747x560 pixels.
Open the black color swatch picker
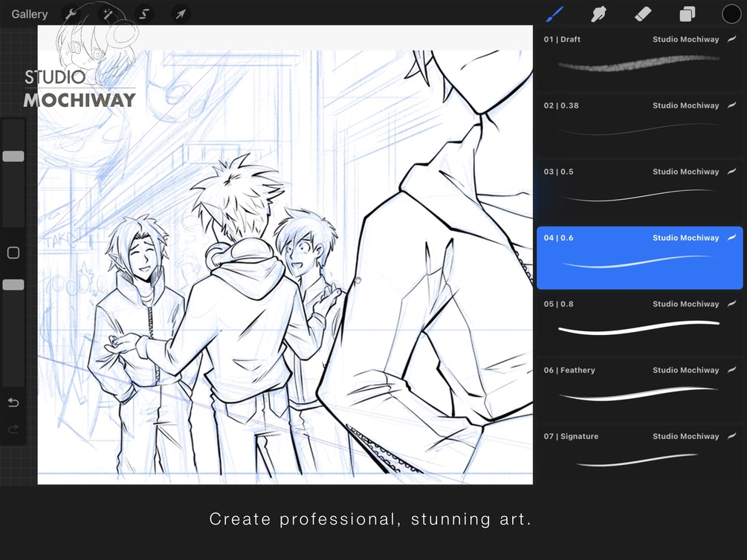[x=731, y=14]
